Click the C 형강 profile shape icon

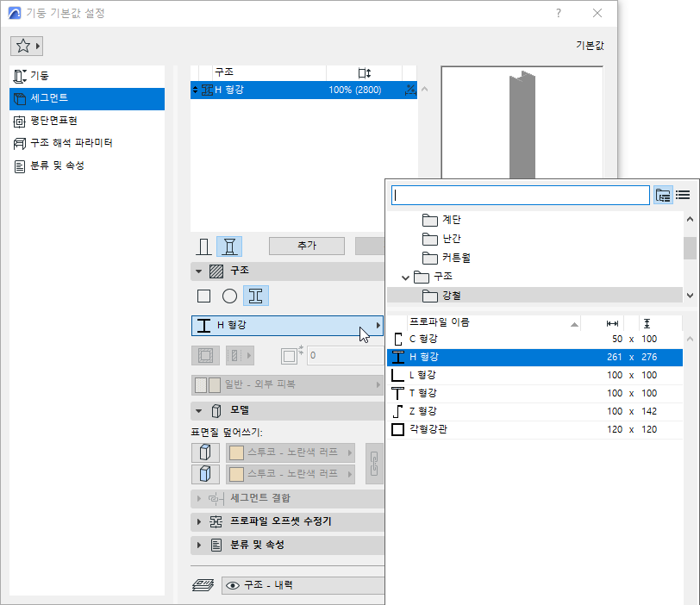pyautogui.click(x=398, y=340)
